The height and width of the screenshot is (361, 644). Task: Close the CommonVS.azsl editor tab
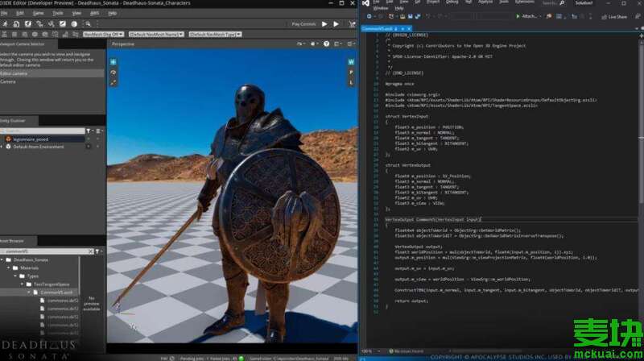point(409,29)
